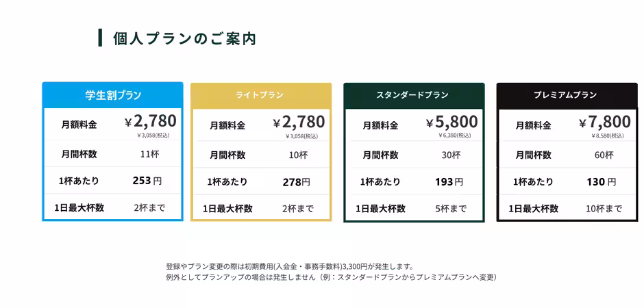Click the 130円 per-cup value

pos(602,182)
